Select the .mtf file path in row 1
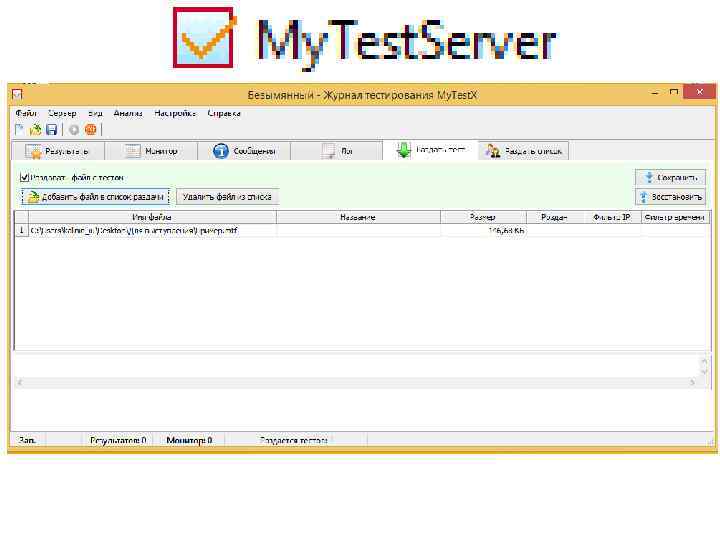 point(134,231)
